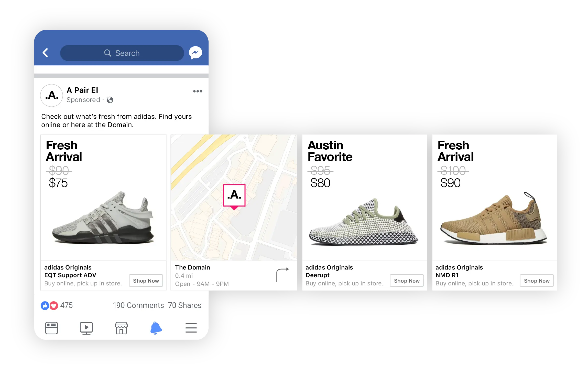Focus the Search field
Viewport: 588px width, 372px height.
[122, 53]
